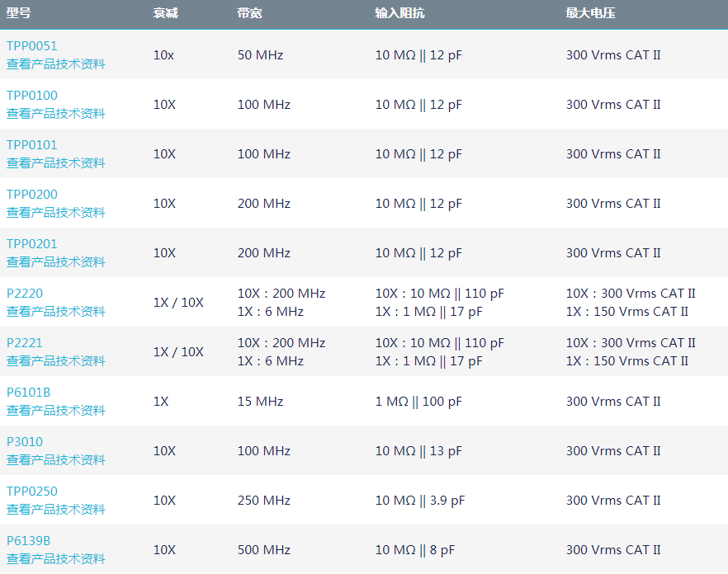Select the 10 MΩ || 13 pF cell
This screenshot has height=574, width=728.
point(418,451)
